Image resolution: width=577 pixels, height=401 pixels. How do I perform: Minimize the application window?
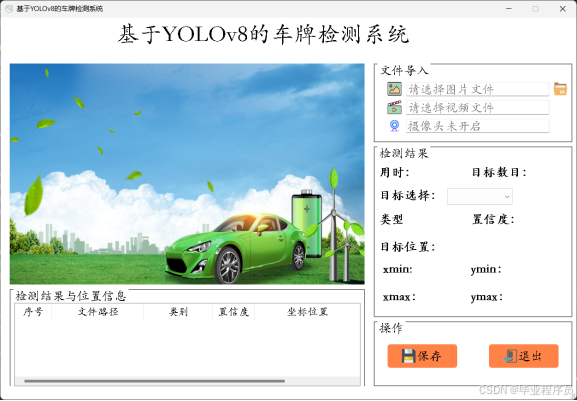coord(509,9)
